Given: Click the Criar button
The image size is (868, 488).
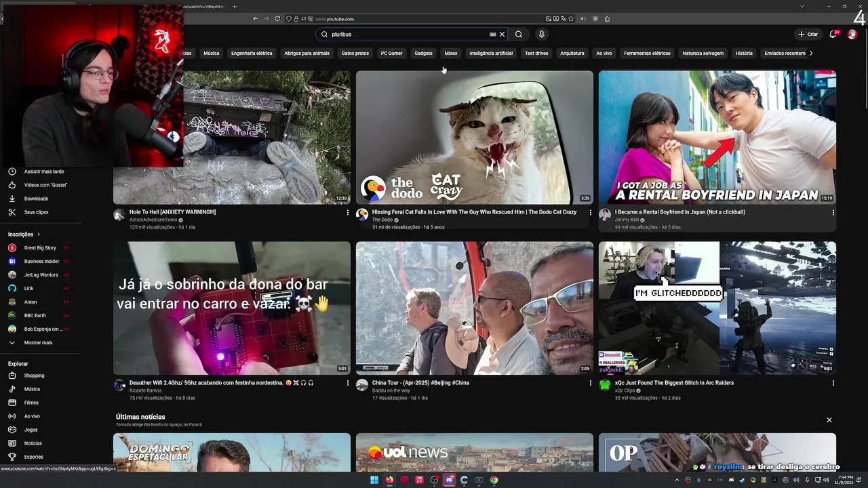Looking at the screenshot, I should [808, 34].
